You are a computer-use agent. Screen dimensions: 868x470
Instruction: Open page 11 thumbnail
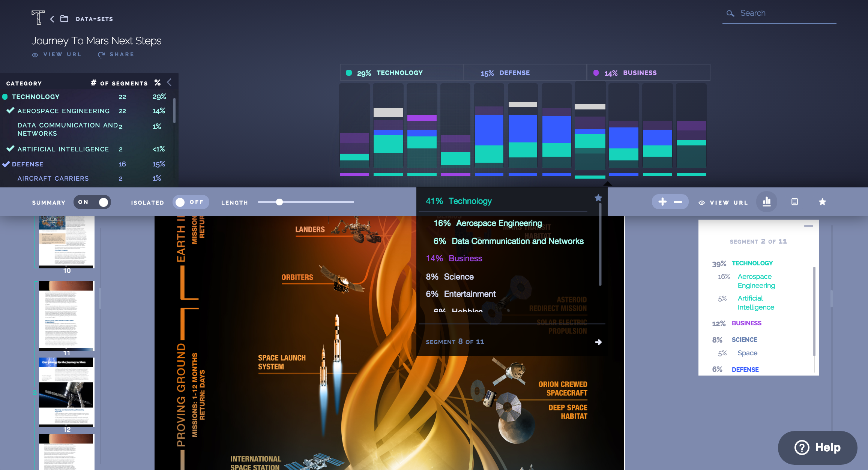[66, 316]
